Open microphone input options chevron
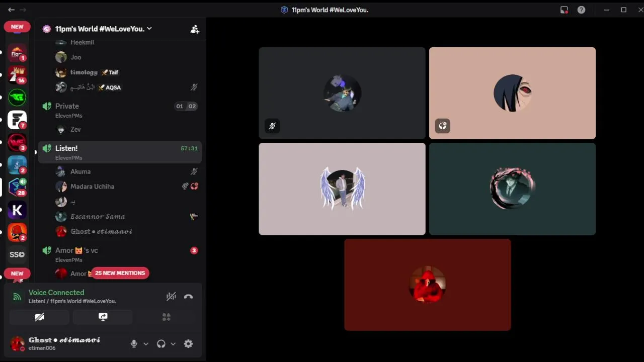 coord(146,344)
